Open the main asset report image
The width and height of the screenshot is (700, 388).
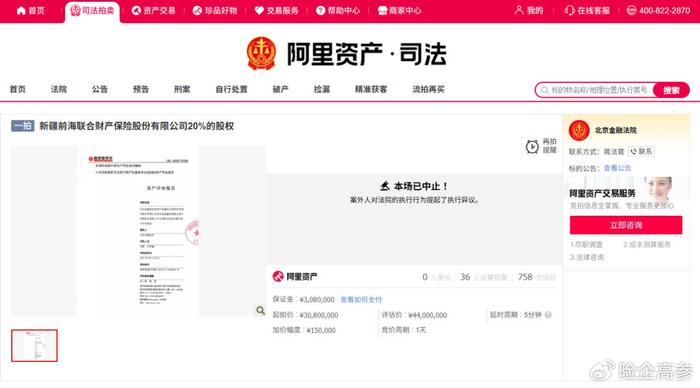click(x=138, y=231)
